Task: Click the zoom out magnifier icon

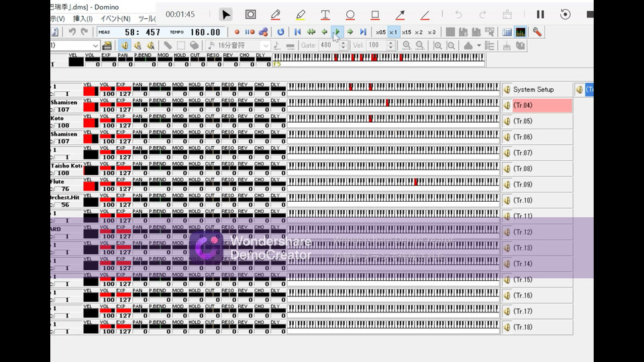Action: pyautogui.click(x=420, y=46)
